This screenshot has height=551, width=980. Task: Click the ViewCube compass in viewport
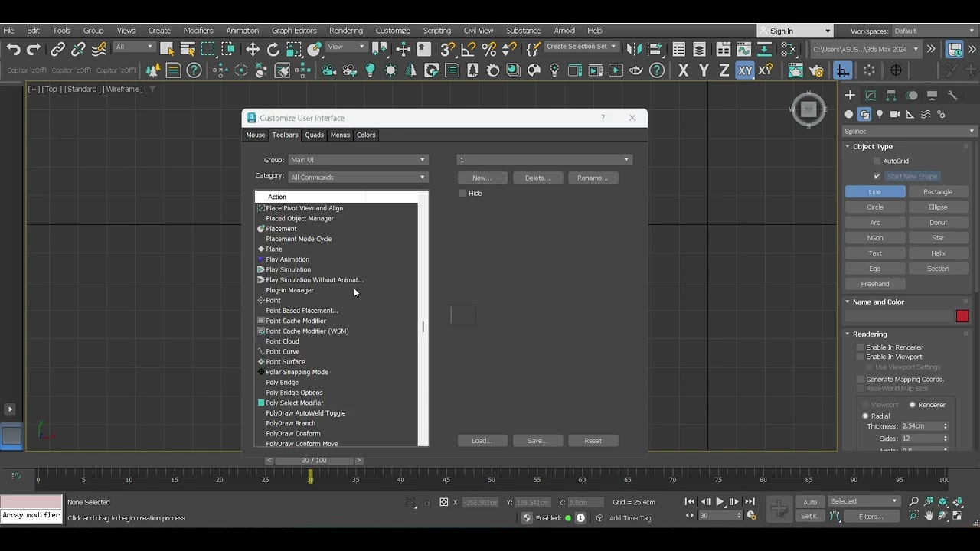[x=808, y=109]
